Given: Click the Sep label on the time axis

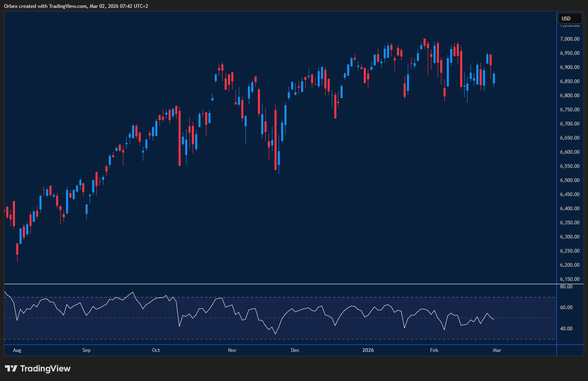Looking at the screenshot, I should coord(86,350).
